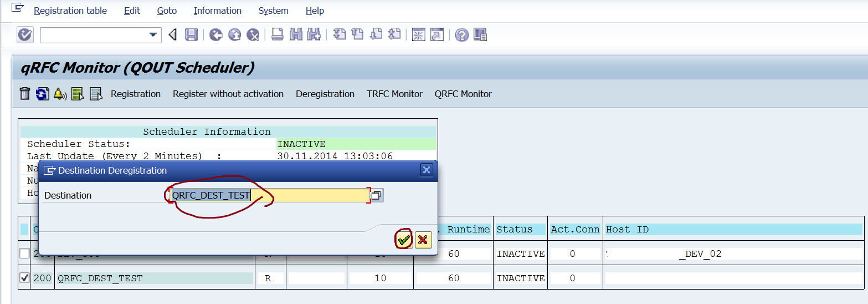This screenshot has height=304, width=868.
Task: Collapse the command field with the triangle icon
Action: pos(173,35)
